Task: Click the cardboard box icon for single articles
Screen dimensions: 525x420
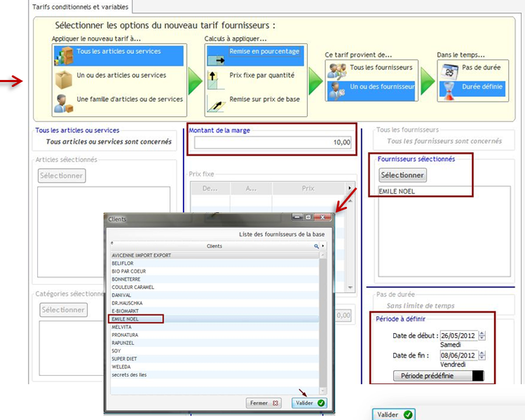Action: click(x=64, y=80)
